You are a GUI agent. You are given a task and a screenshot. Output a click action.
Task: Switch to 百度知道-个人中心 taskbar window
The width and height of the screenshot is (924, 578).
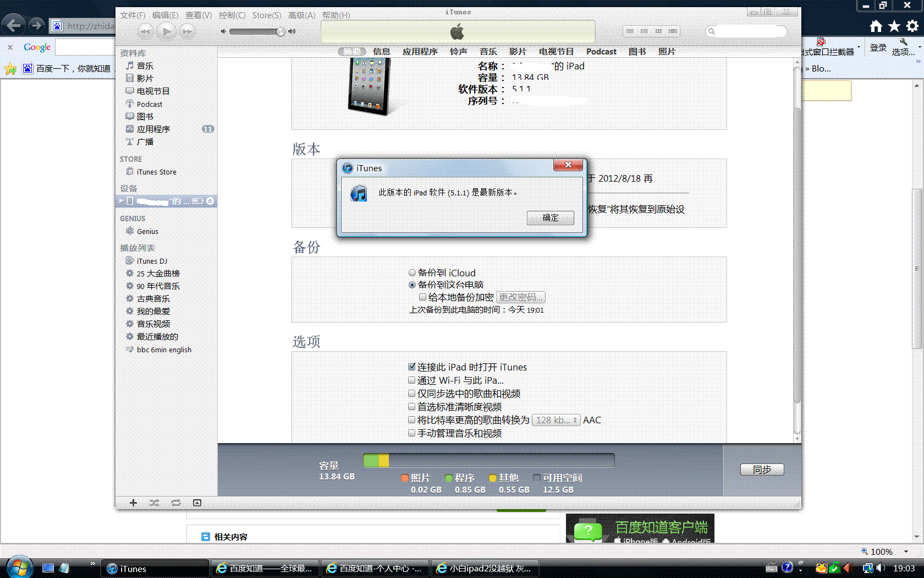tap(375, 569)
